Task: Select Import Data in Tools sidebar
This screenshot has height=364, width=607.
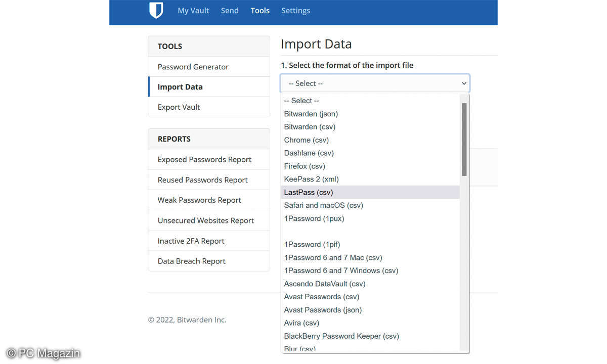Action: click(x=209, y=87)
